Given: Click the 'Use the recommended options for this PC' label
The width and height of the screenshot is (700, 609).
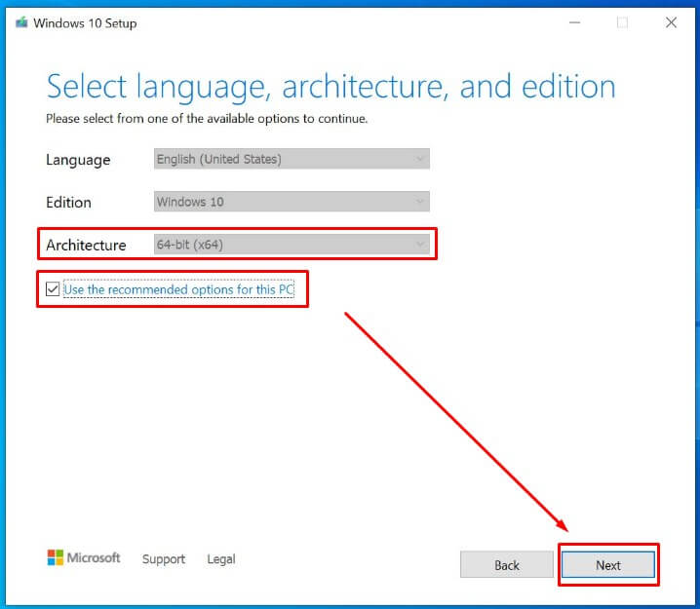Looking at the screenshot, I should click(x=178, y=289).
